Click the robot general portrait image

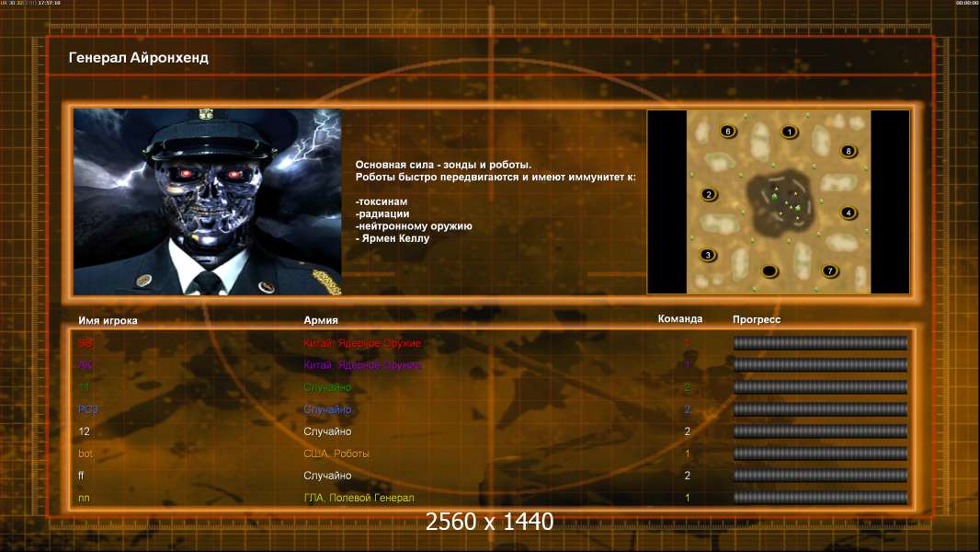(x=208, y=201)
